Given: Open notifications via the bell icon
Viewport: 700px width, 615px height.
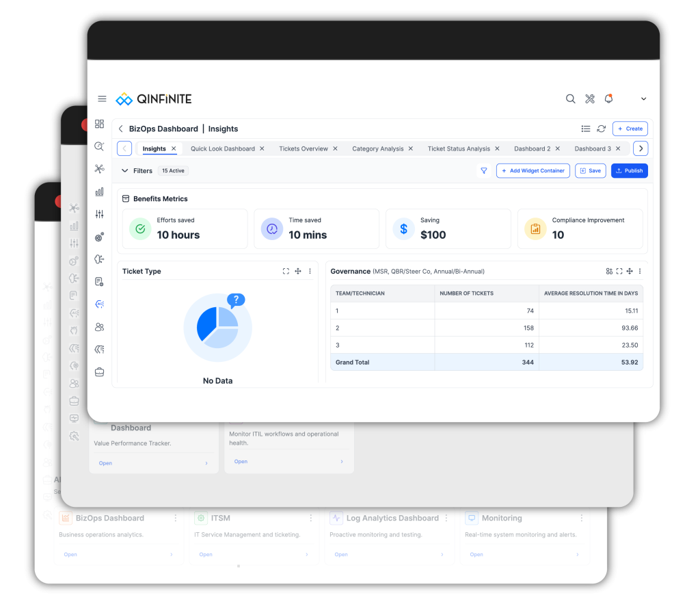Looking at the screenshot, I should [x=608, y=99].
